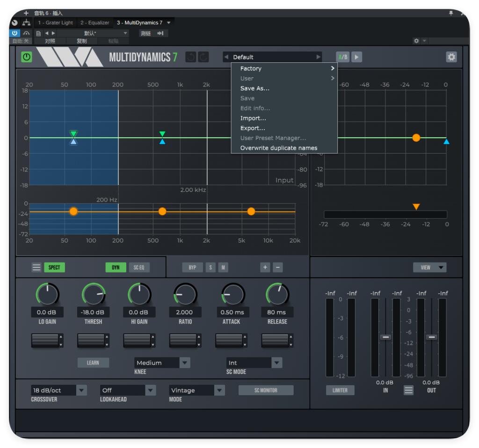This screenshot has width=479, height=448.
Task: Select Overwrite duplicate names in preset menu
Action: (284, 148)
